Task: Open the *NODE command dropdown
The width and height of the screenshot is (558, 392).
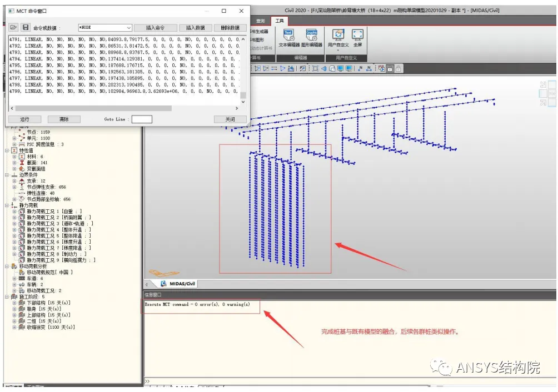Action: tap(128, 27)
